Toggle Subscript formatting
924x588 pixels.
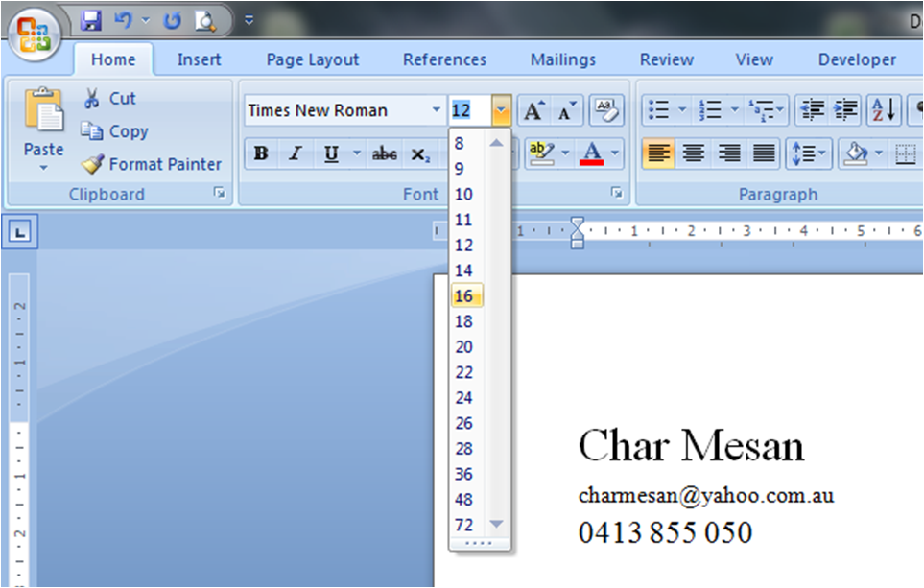[x=420, y=153]
